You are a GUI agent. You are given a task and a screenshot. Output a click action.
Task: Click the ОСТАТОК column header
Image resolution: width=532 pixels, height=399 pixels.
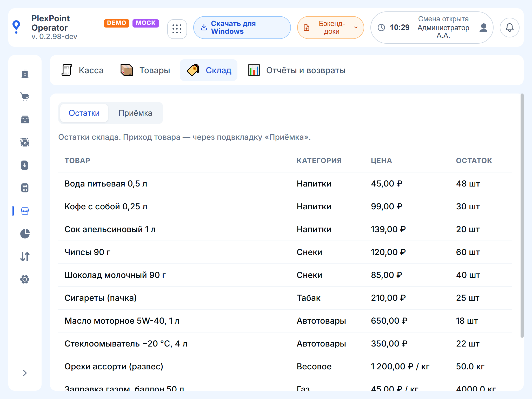click(474, 161)
